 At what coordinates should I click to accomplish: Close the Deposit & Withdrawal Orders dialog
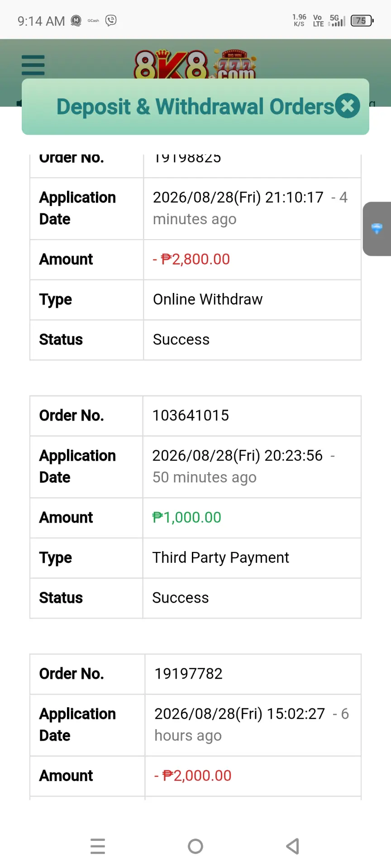(348, 106)
